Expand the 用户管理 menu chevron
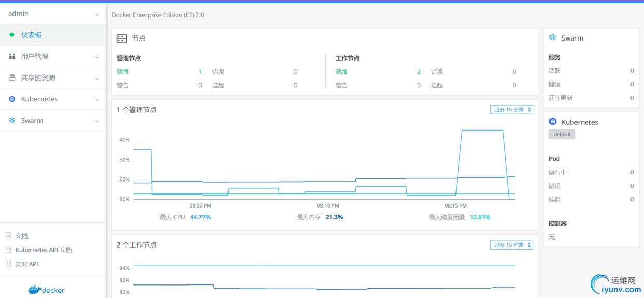The image size is (644, 298). [97, 57]
